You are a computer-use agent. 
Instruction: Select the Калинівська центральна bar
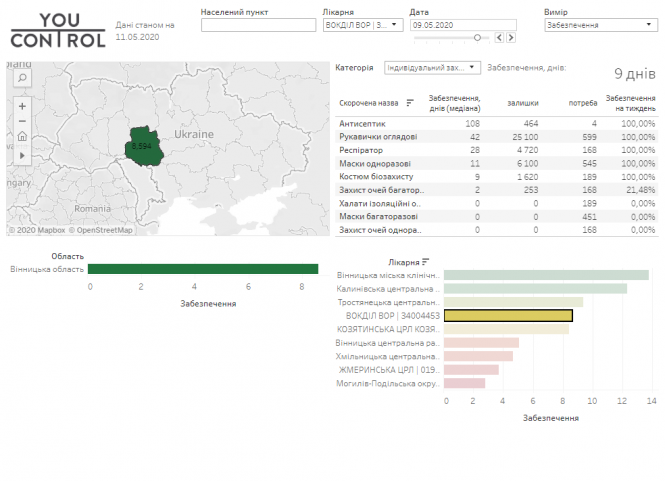coord(535,289)
